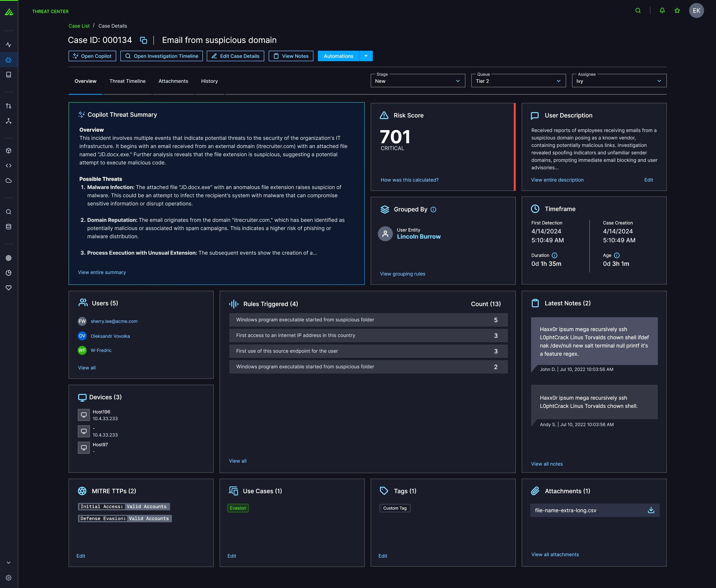Viewport: 716px width, 588px height.
Task: Click the cloud icon in sidebar
Action: pyautogui.click(x=9, y=181)
